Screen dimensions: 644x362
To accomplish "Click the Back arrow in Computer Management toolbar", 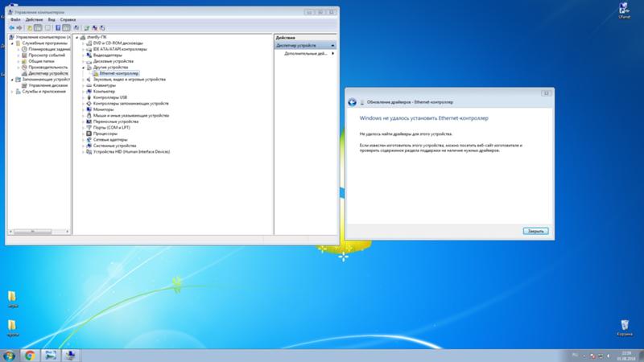I will tap(11, 28).
